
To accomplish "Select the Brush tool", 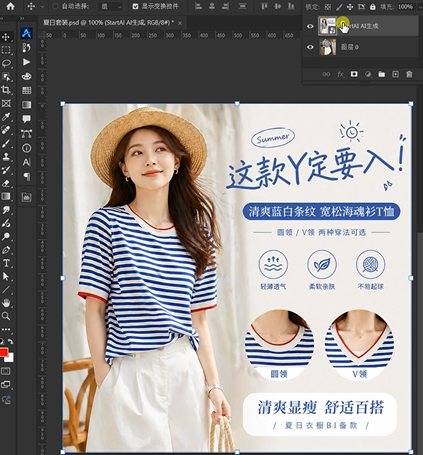I will 6,143.
